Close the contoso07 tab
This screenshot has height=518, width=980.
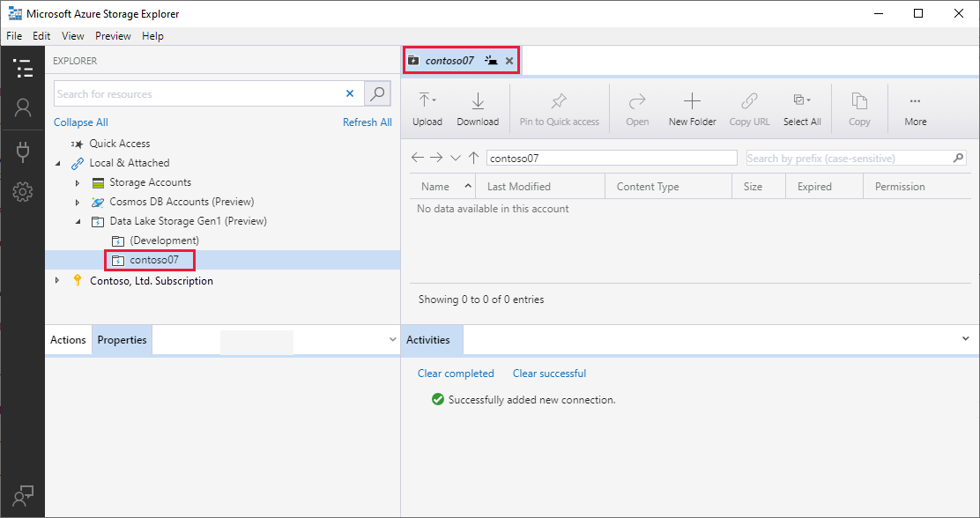pyautogui.click(x=509, y=61)
